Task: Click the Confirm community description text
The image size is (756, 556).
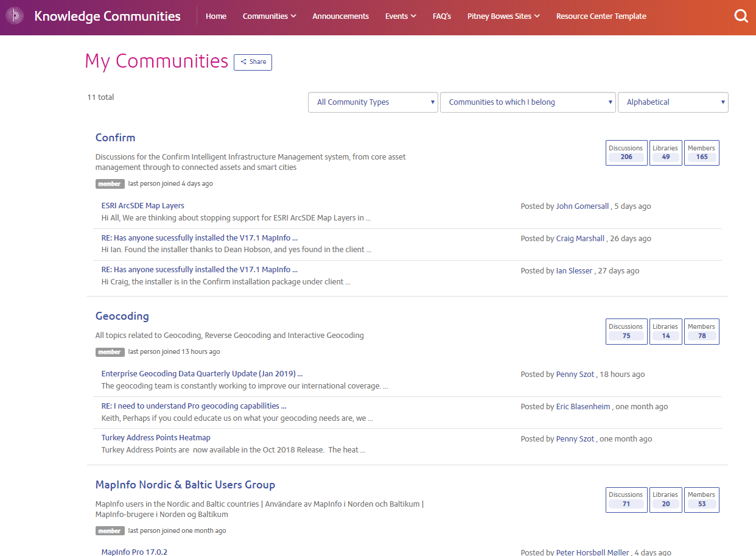Action: [x=251, y=162]
